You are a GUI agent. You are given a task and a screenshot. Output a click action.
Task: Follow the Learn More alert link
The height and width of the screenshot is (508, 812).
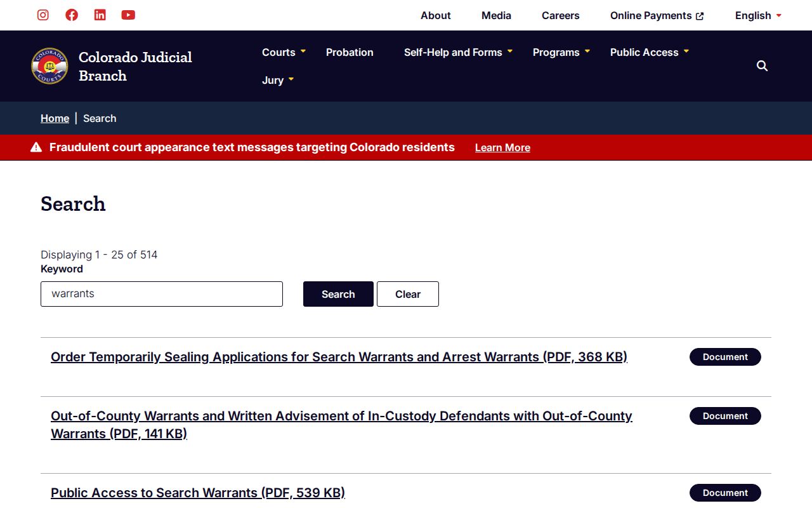[x=502, y=147]
